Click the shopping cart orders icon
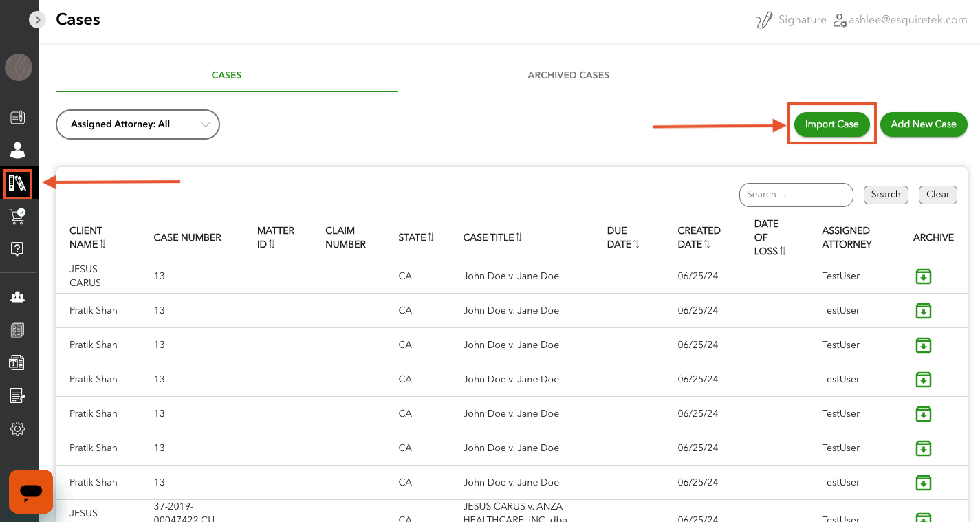 pos(17,217)
